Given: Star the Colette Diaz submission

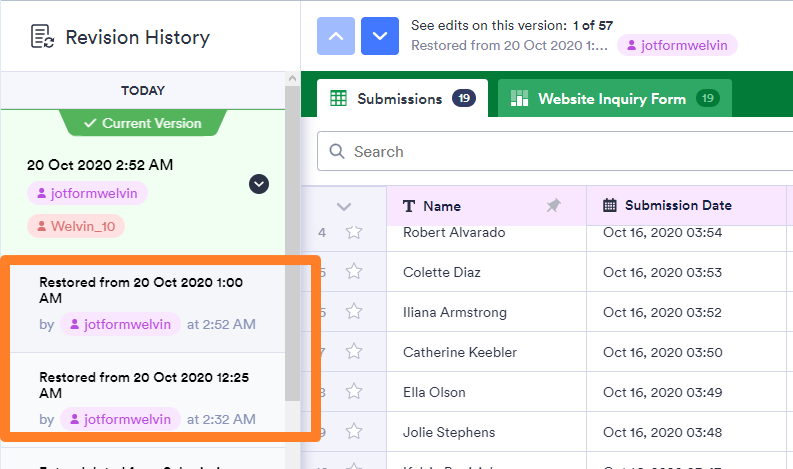Looking at the screenshot, I should (x=353, y=272).
